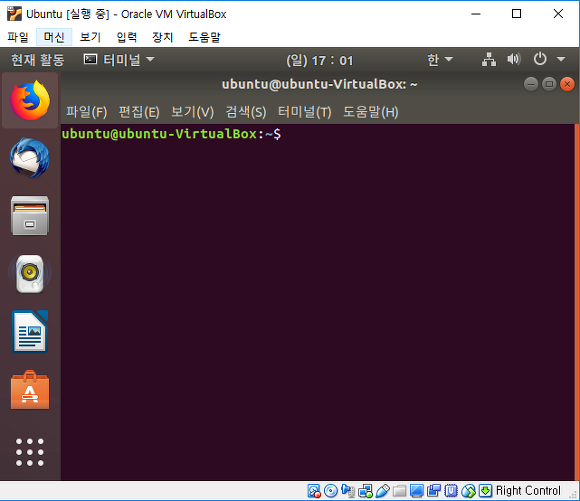
Task: Click the display indicator icon
Action: [x=417, y=491]
